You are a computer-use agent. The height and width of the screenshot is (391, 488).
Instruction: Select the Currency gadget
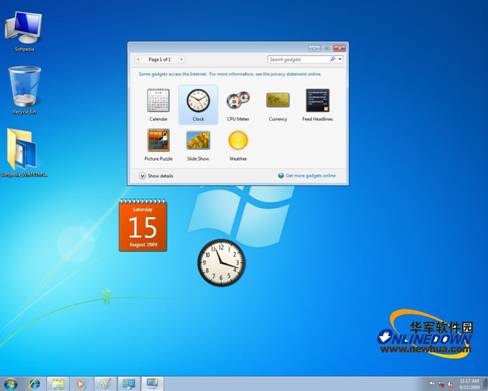[x=278, y=105]
